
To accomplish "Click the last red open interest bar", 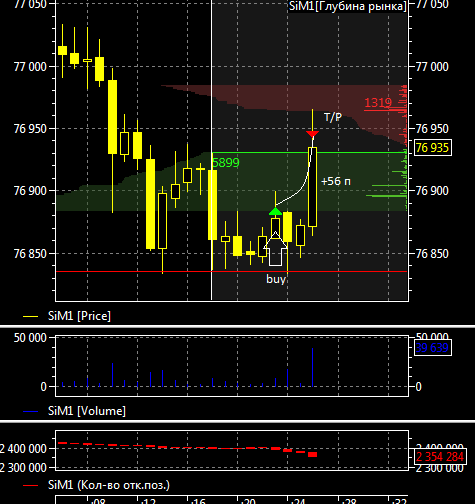I will pyautogui.click(x=312, y=455).
